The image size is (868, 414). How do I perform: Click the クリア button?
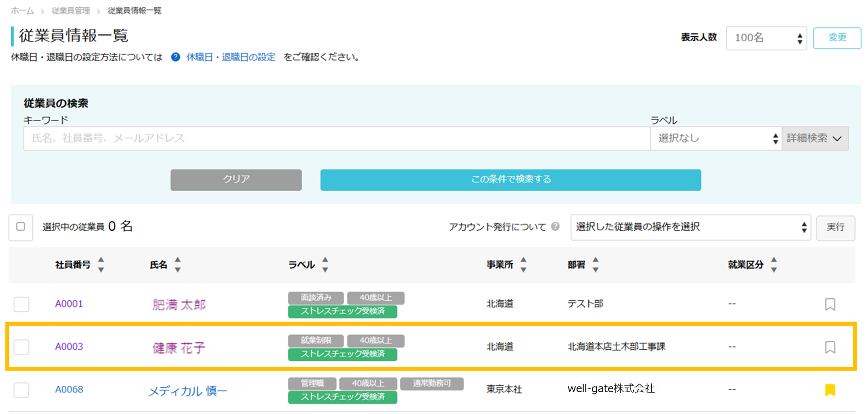pyautogui.click(x=236, y=180)
